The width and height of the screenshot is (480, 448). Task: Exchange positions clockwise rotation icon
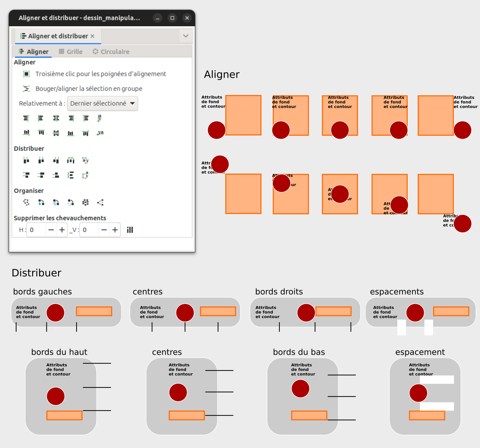71,202
